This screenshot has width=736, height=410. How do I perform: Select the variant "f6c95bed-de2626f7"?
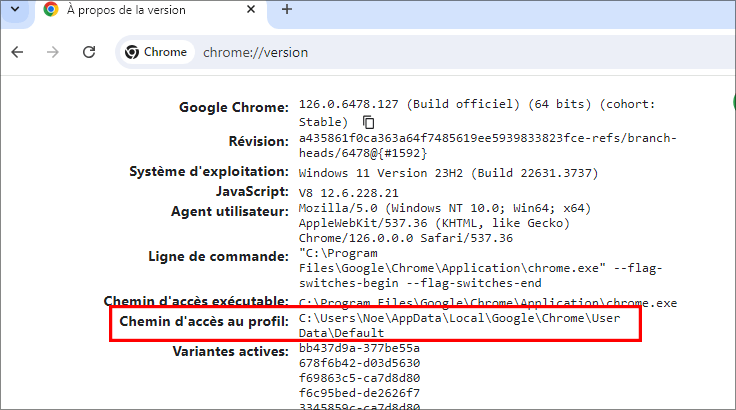point(359,393)
